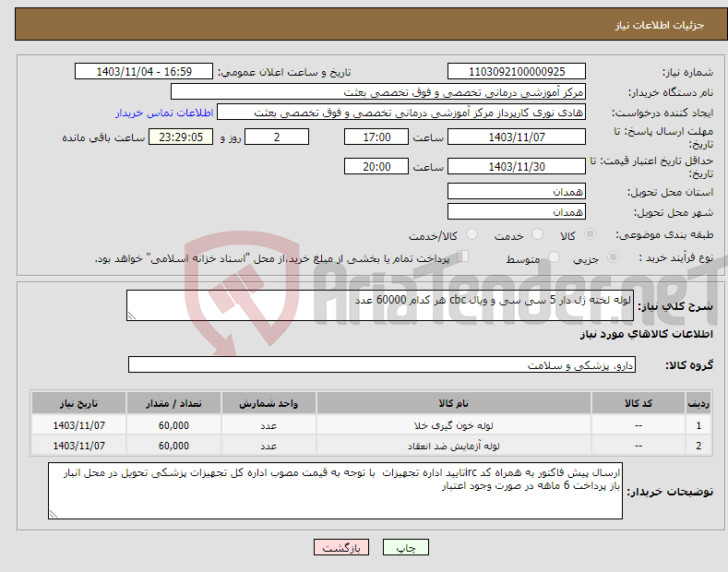Viewport: 728px width, 572px height.
Task: Click the ردیف column header
Action: coord(698,403)
